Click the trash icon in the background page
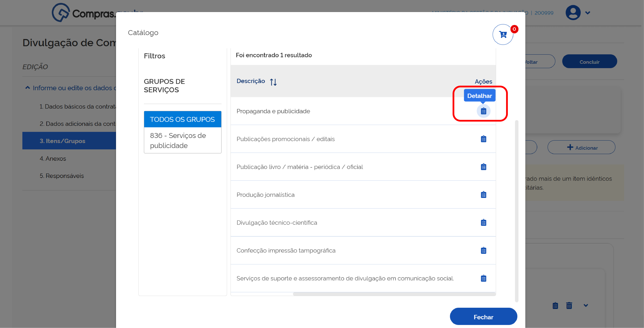This screenshot has width=644, height=328. [569, 306]
